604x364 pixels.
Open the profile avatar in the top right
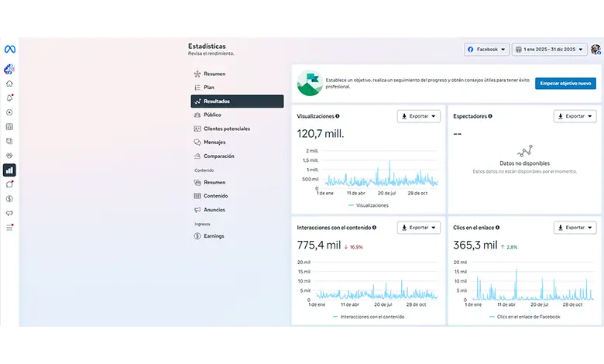[x=595, y=50]
